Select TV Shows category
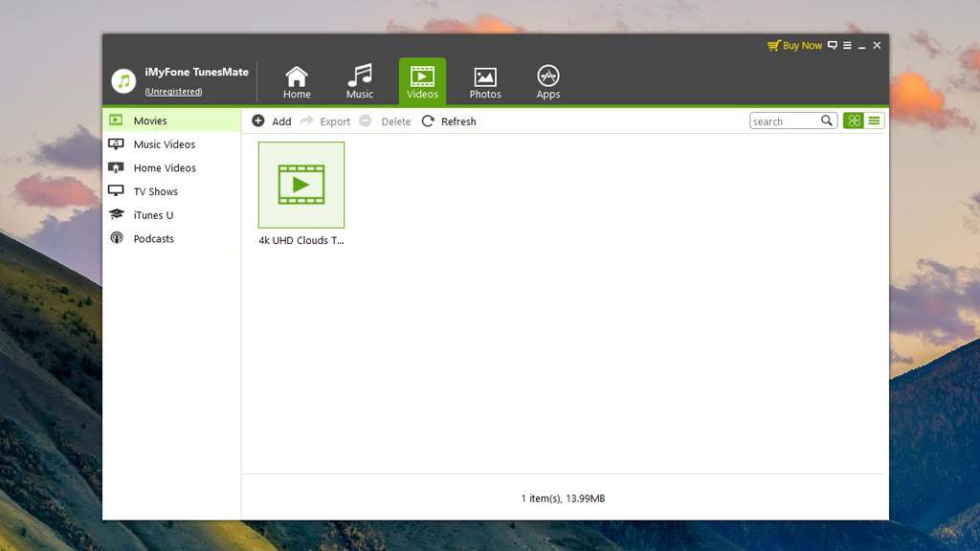 click(172, 191)
